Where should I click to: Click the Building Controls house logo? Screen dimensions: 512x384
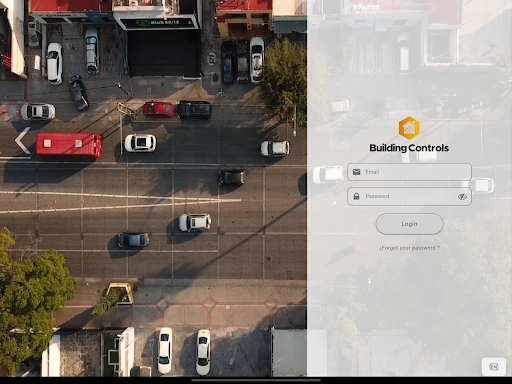pyautogui.click(x=409, y=128)
